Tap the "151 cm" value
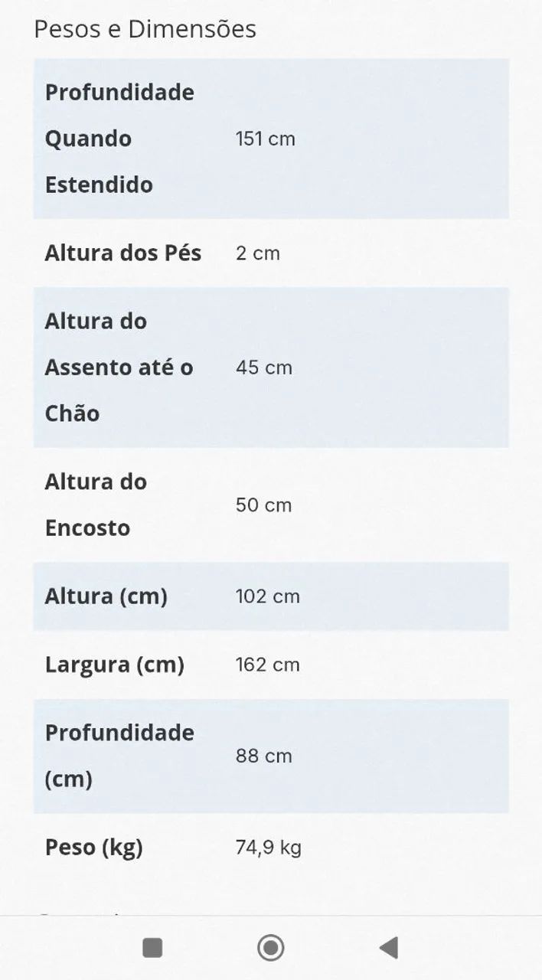Viewport: 542px width, 980px height. [x=265, y=139]
